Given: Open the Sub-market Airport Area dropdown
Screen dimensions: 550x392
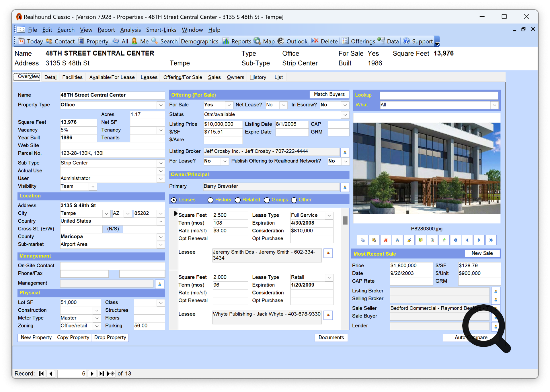Looking at the screenshot, I should pyautogui.click(x=161, y=245).
